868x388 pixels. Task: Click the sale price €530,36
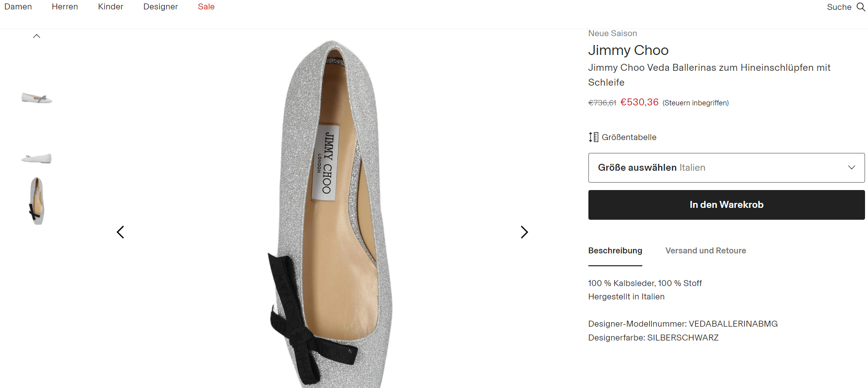click(639, 102)
